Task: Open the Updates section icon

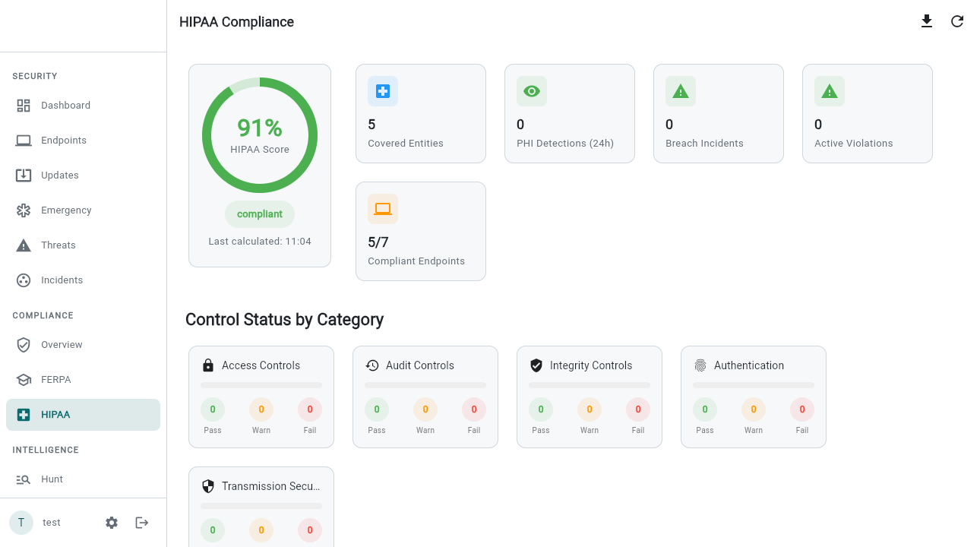Action: [x=24, y=175]
